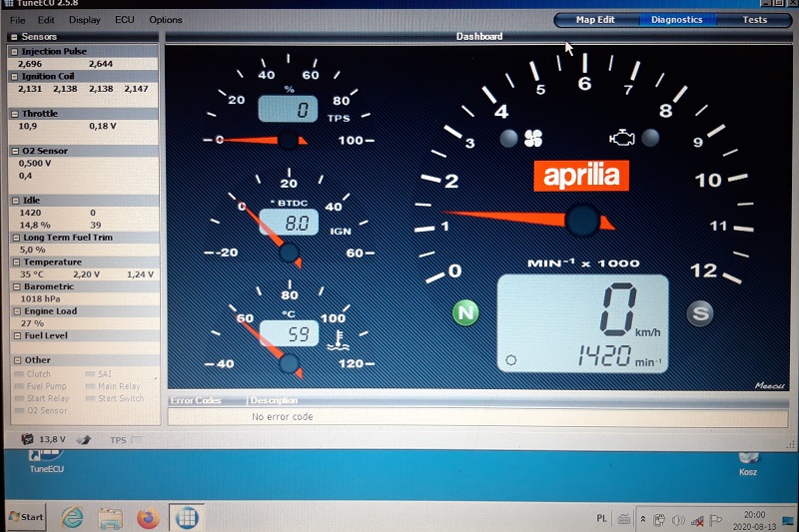Click the Clutch status indicator
799x532 pixels.
click(19, 374)
